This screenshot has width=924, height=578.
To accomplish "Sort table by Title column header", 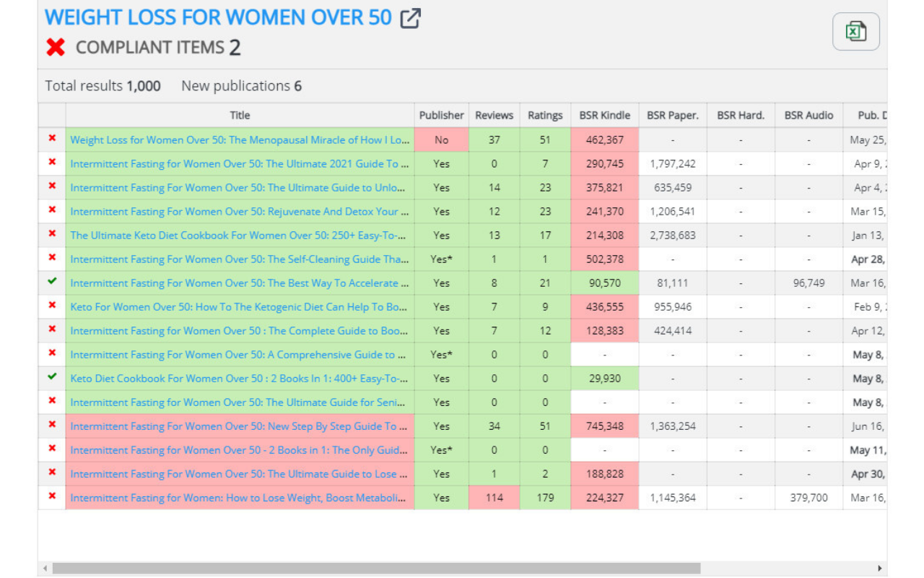I will 240,116.
